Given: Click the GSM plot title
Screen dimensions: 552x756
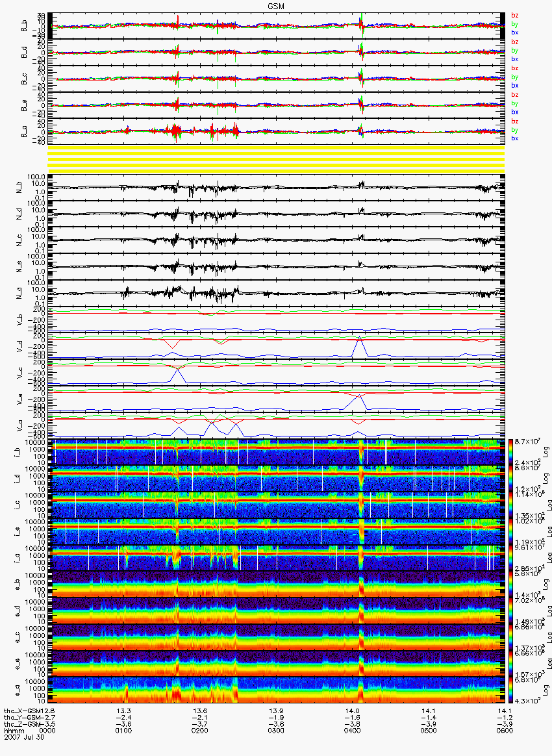Looking at the screenshot, I should point(276,6).
